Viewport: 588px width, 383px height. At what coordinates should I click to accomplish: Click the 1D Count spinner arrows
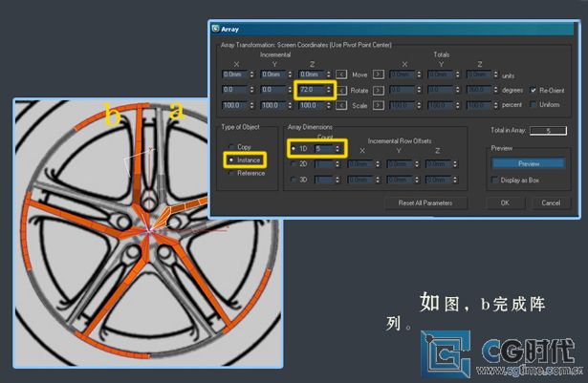pos(338,149)
